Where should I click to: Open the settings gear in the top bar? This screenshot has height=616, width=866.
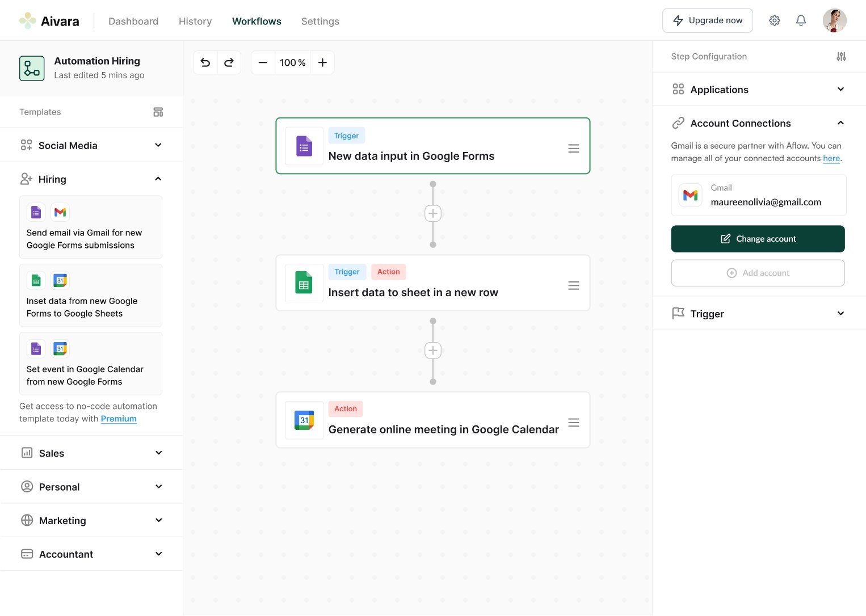[x=774, y=20]
